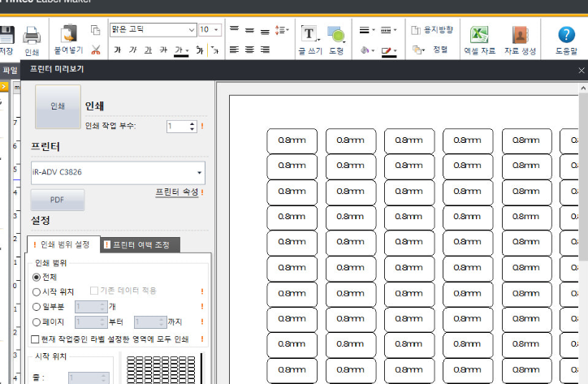This screenshot has height=384, width=588.
Task: Open the 파일 tab
Action: [10, 70]
